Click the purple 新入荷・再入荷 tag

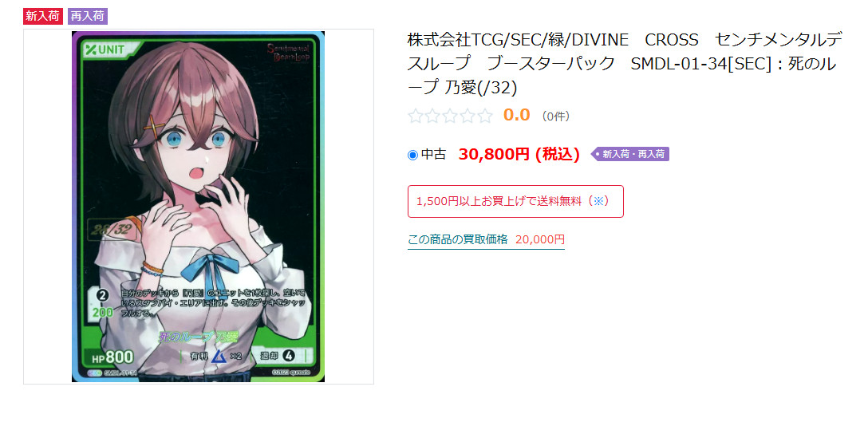(x=630, y=154)
